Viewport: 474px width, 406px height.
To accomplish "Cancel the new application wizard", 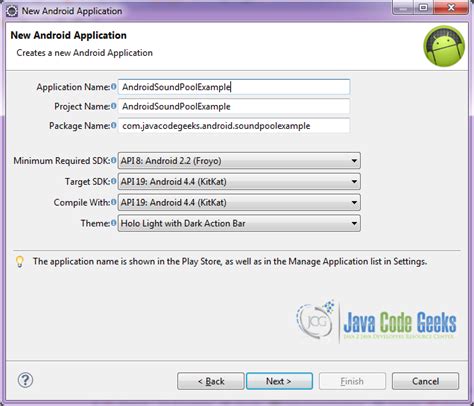I will 425,381.
